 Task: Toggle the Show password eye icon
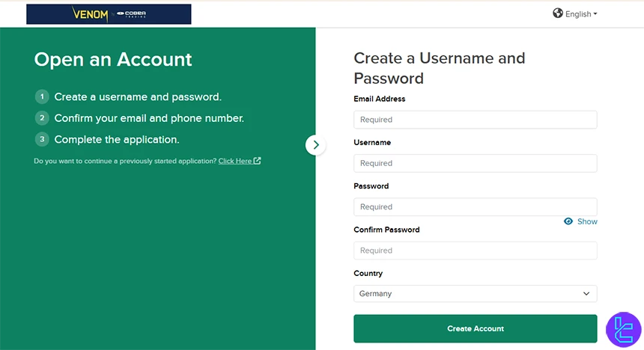pyautogui.click(x=568, y=221)
